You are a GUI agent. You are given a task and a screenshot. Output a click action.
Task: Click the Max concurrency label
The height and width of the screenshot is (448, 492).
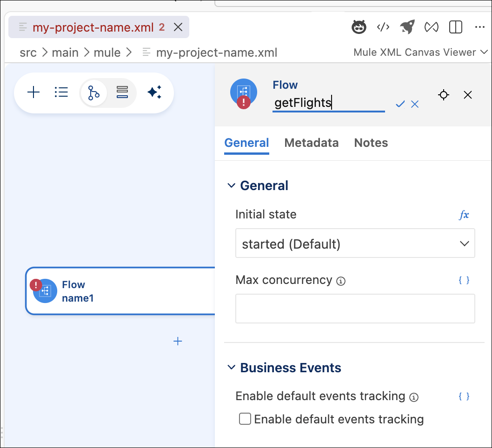(x=284, y=280)
